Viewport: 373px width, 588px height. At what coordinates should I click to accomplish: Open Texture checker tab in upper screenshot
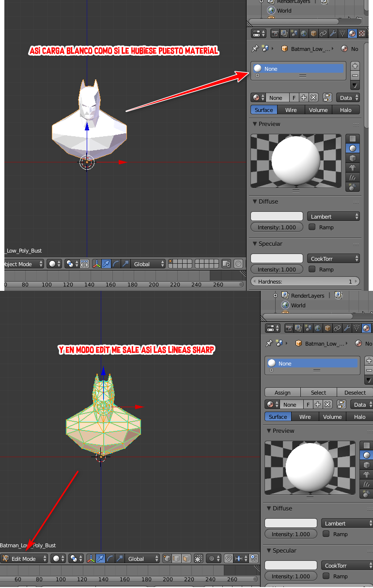[x=361, y=33]
